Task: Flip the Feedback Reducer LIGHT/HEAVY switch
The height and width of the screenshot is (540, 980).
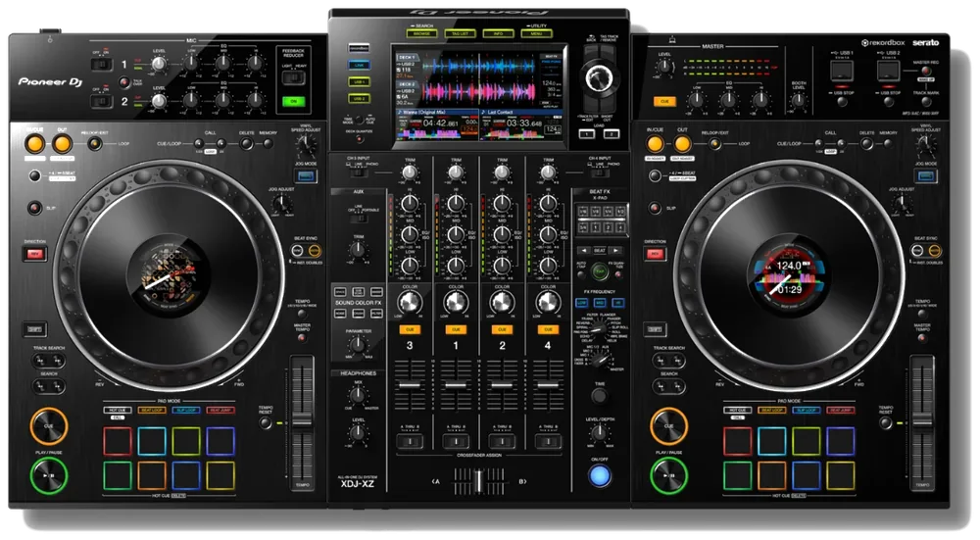Action: click(293, 78)
